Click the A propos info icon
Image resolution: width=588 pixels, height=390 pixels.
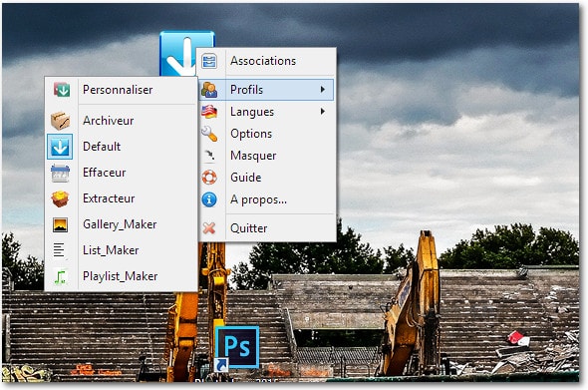(x=209, y=199)
